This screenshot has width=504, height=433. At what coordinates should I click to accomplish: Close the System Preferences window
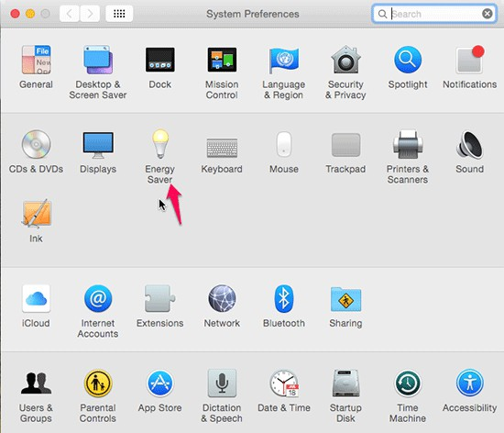tap(15, 14)
